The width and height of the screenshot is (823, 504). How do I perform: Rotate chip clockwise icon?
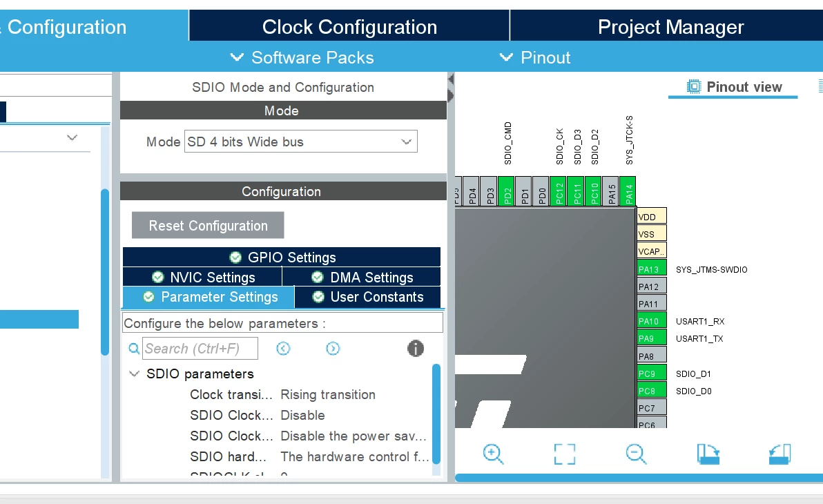point(708,454)
